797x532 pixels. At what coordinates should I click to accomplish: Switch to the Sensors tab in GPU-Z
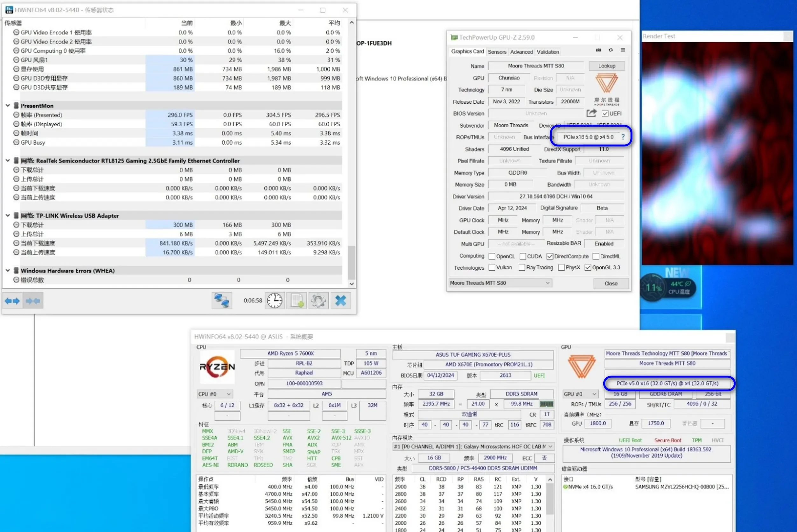click(497, 52)
